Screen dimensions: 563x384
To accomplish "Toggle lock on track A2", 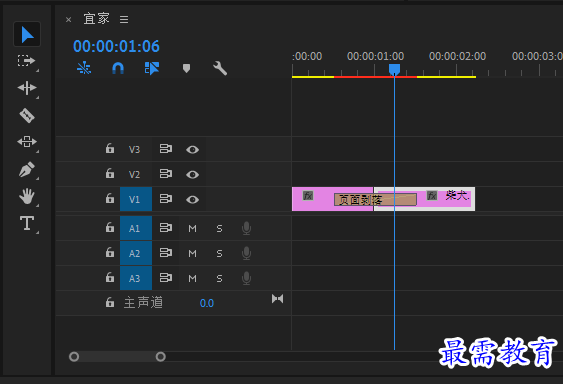I will pos(110,253).
